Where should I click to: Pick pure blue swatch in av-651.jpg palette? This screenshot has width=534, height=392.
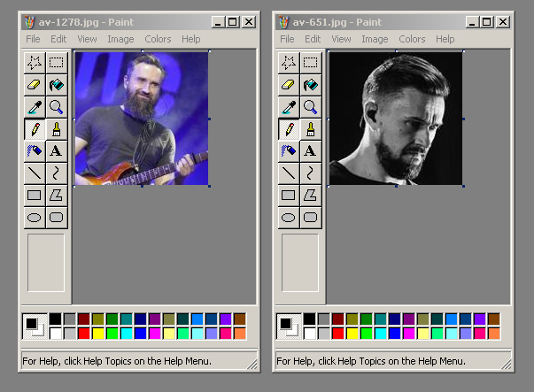(x=394, y=334)
